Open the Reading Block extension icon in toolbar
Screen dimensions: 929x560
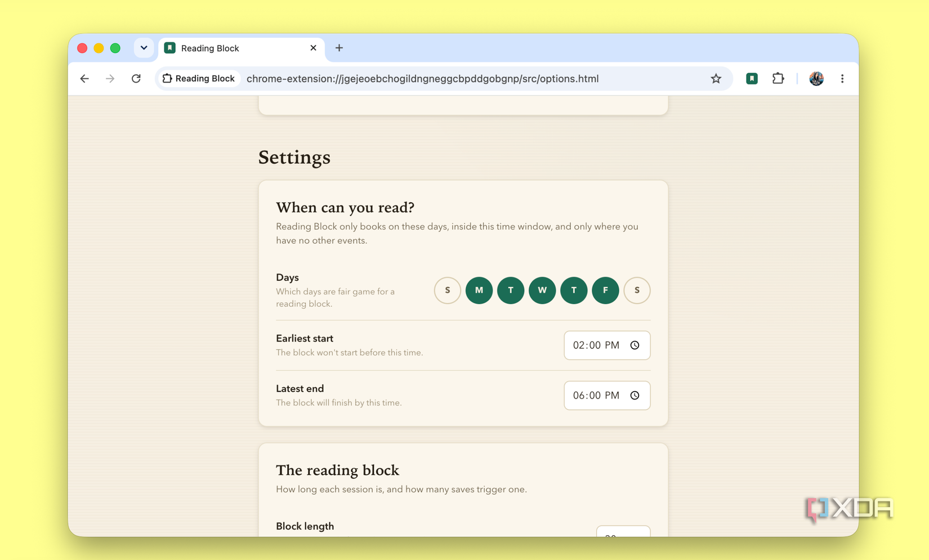point(752,79)
